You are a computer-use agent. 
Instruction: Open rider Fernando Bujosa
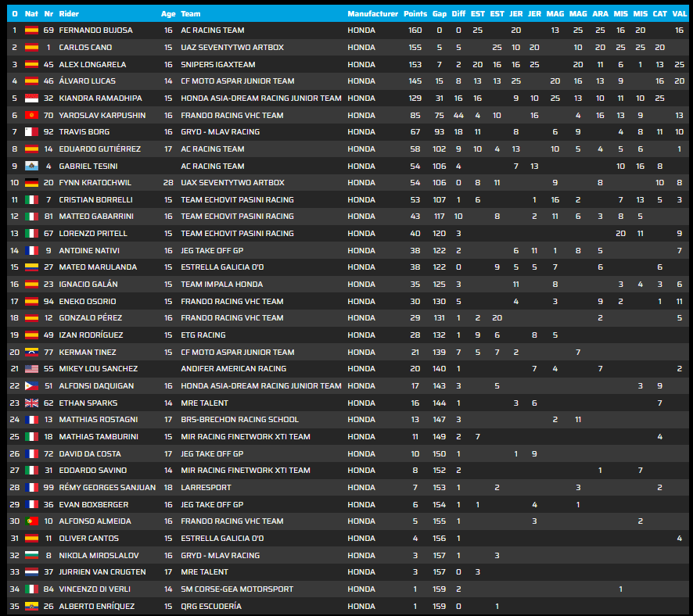click(x=95, y=30)
